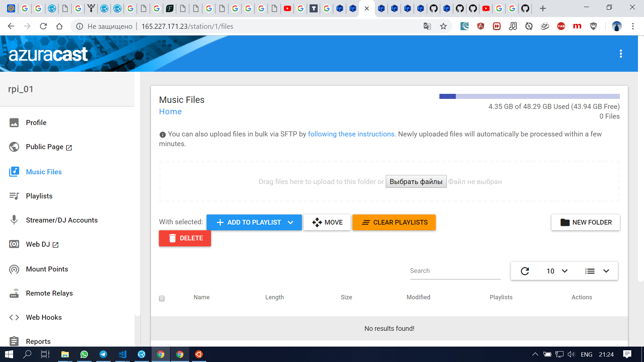Image resolution: width=644 pixels, height=362 pixels.
Task: Click inside the Search input field
Action: coord(455,270)
